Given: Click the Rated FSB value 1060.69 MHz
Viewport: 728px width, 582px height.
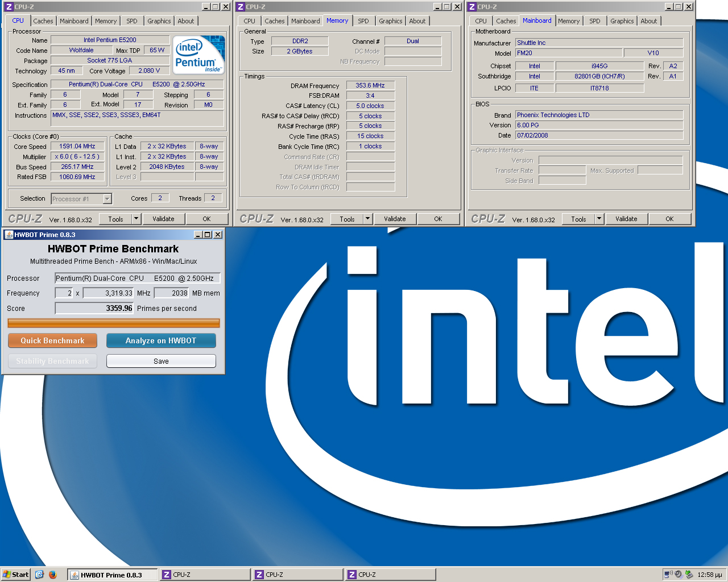Looking at the screenshot, I should (77, 177).
